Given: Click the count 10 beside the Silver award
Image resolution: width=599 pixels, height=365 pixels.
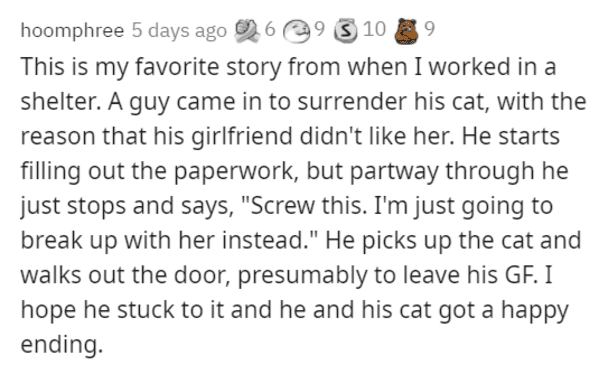Looking at the screenshot, I should click(x=374, y=29).
